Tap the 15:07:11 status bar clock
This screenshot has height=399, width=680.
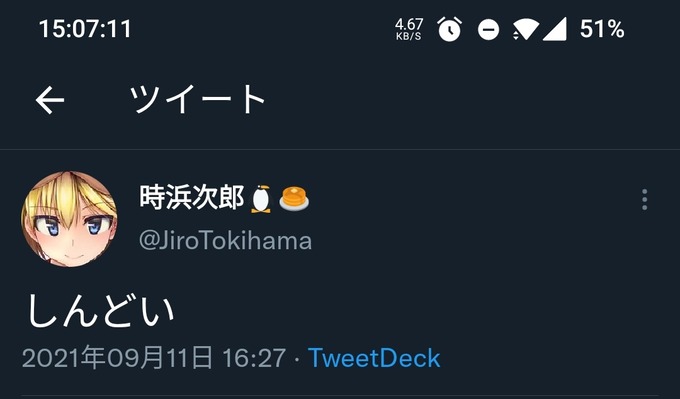pyautogui.click(x=85, y=29)
